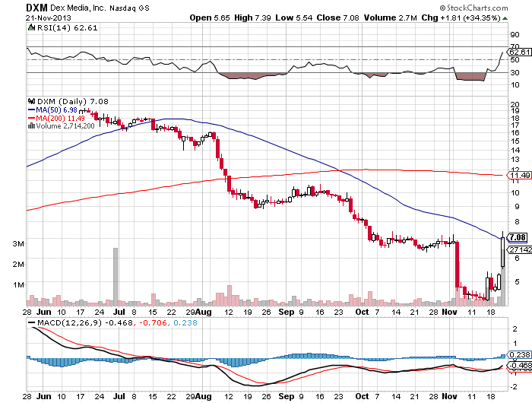The height and width of the screenshot is (403, 532).
Task: Click the 3M volume axis label
Action: (x=18, y=244)
